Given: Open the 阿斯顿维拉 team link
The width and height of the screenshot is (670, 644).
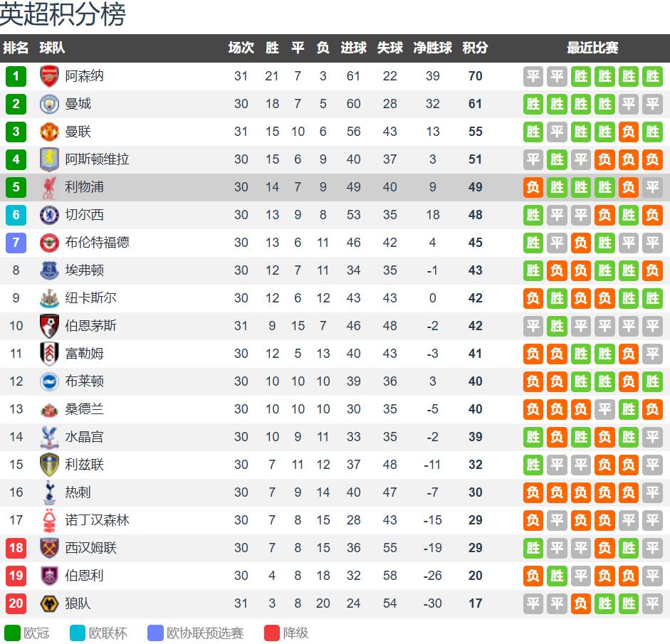Looking at the screenshot, I should [97, 159].
